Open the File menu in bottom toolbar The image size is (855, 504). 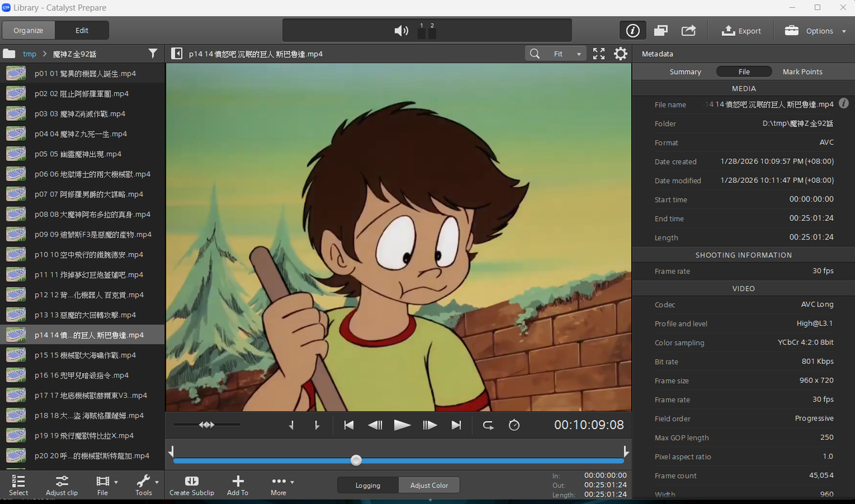tap(106, 485)
